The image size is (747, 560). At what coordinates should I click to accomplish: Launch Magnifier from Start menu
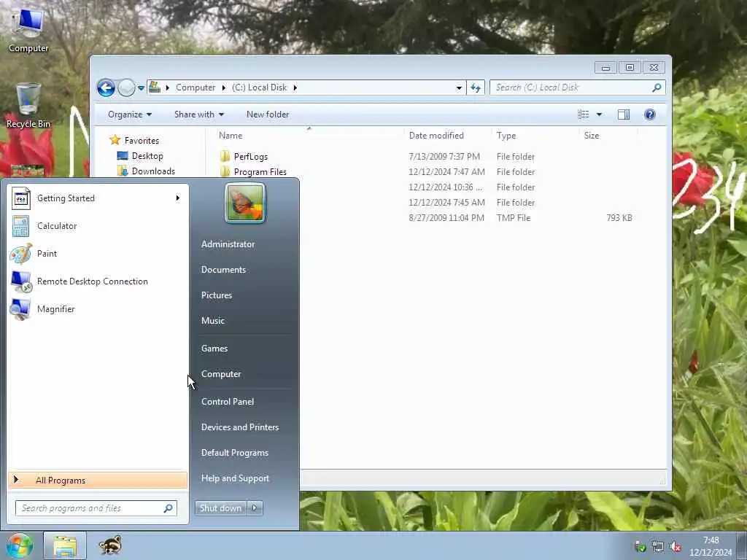[x=98, y=309]
